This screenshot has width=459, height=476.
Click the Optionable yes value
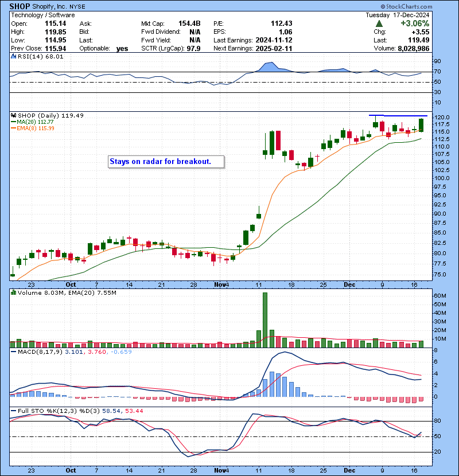click(122, 49)
